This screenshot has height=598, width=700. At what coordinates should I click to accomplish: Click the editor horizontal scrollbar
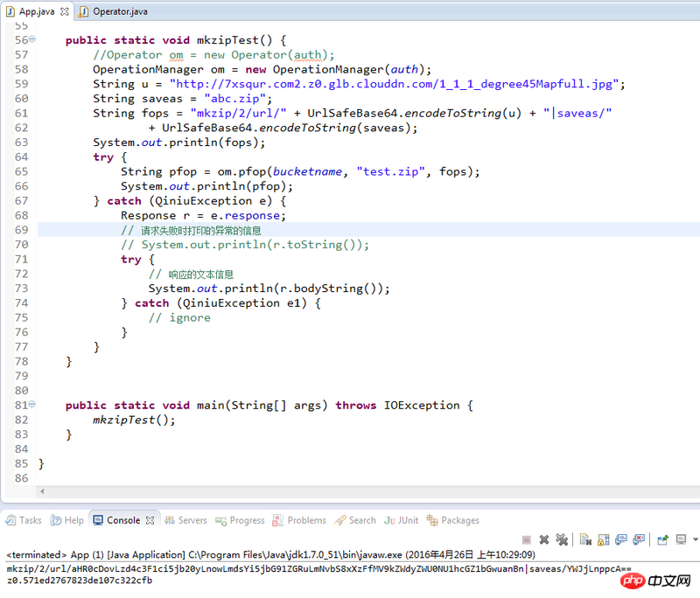pyautogui.click(x=350, y=493)
